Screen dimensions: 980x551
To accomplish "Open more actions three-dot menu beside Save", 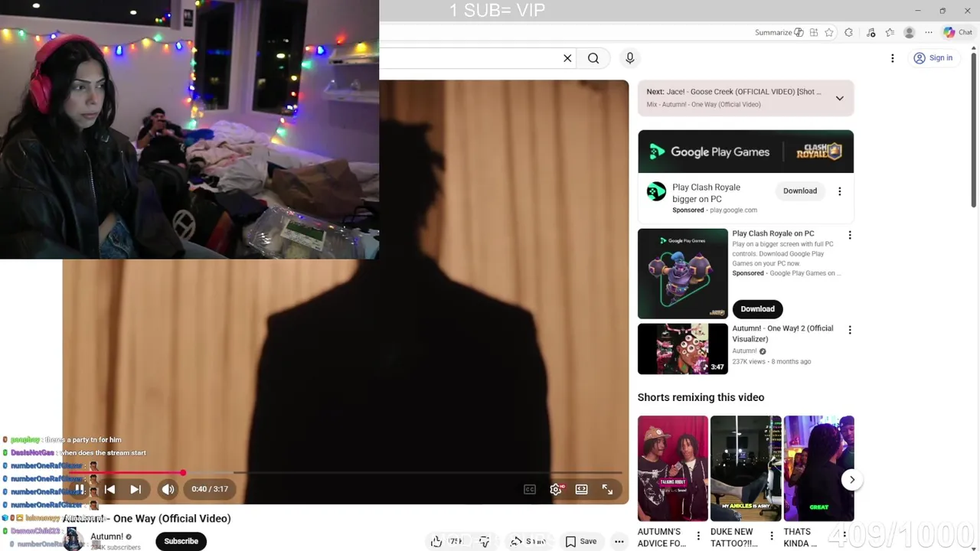I will coord(619,542).
